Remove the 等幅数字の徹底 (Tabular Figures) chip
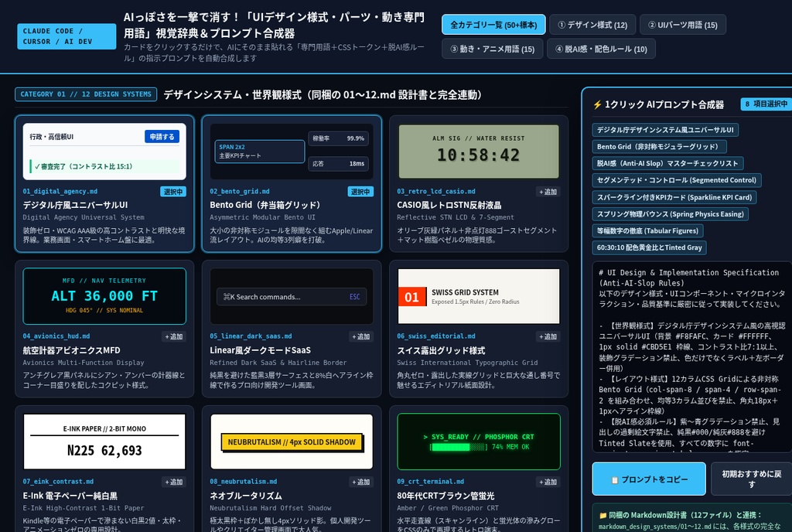This screenshot has height=532, width=792. [x=647, y=230]
